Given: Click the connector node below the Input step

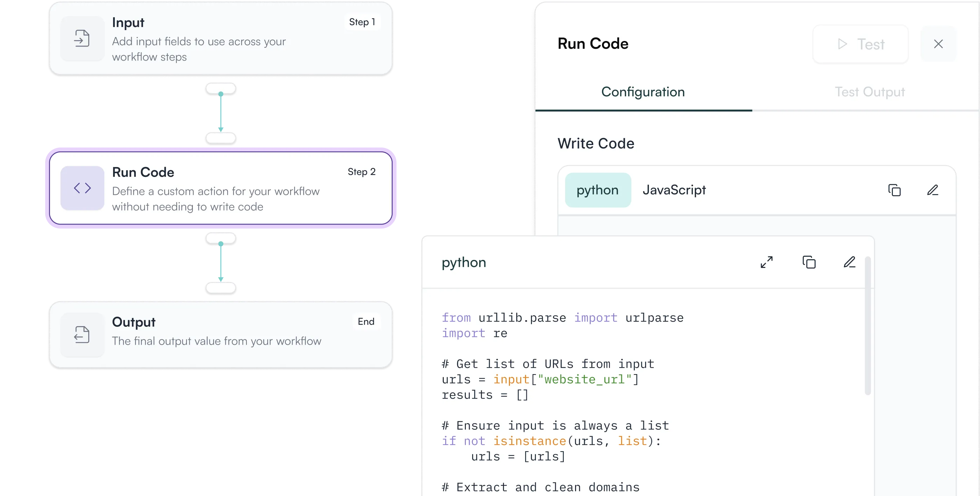Looking at the screenshot, I should tap(220, 88).
